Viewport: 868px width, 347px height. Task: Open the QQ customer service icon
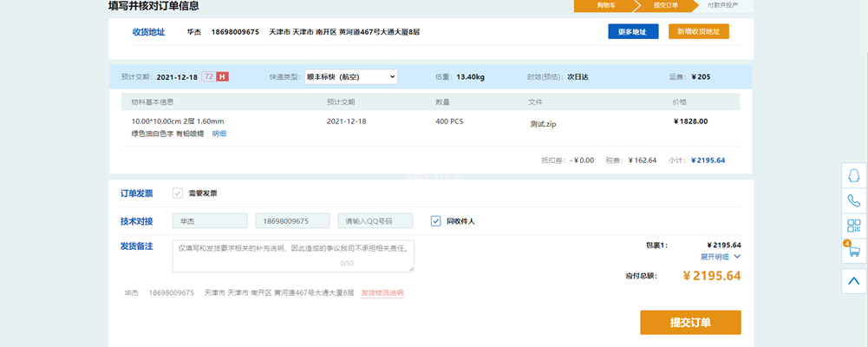(853, 174)
